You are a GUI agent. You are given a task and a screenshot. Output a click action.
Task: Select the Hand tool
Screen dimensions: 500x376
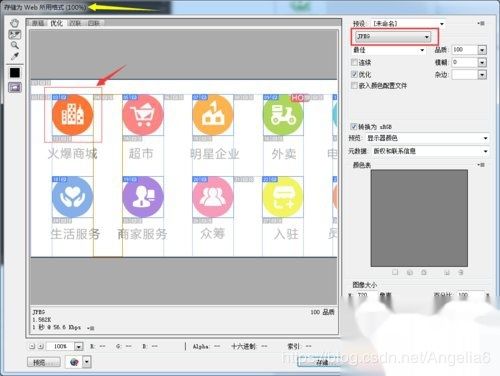point(15,23)
